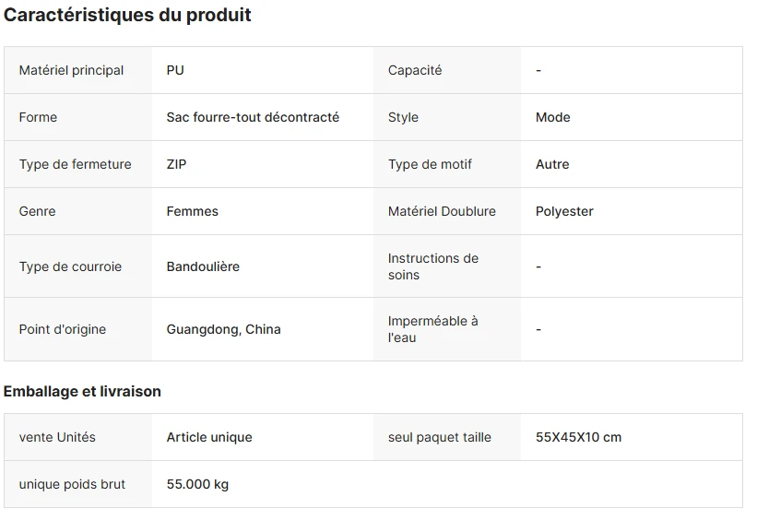Select the "Capacité" label
Screen dimensions: 757x532
point(415,70)
